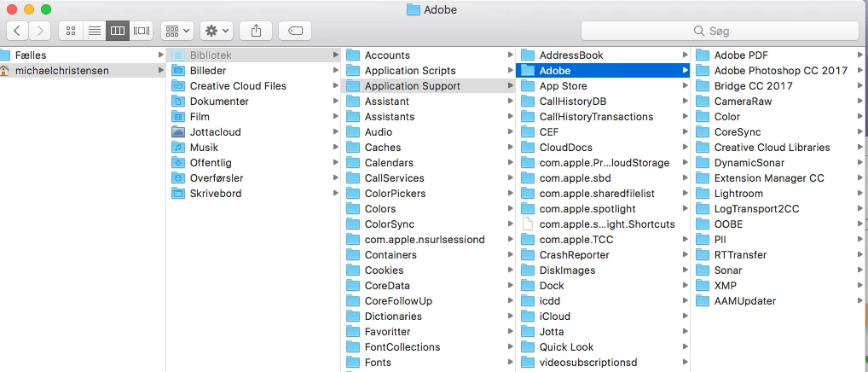Viewport: 868px width, 372px height.
Task: Go forward with the right chevron button
Action: click(40, 31)
